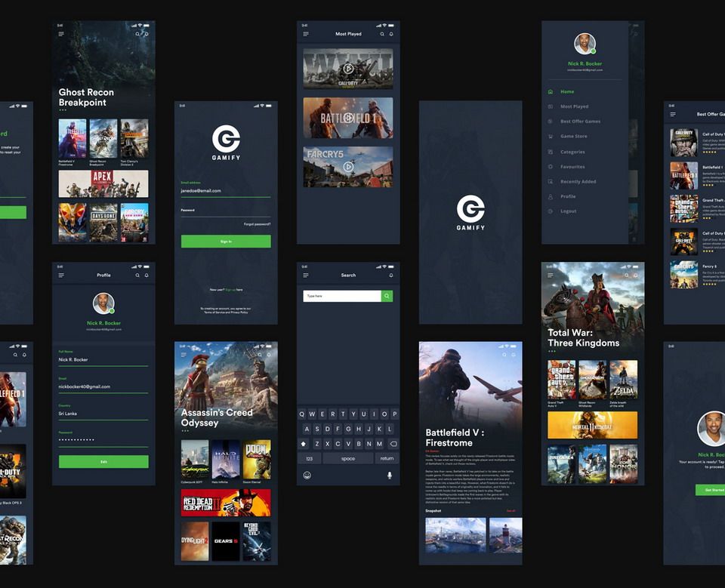Image resolution: width=725 pixels, height=588 pixels.
Task: Click profile avatar on Profile screen
Action: click(103, 303)
